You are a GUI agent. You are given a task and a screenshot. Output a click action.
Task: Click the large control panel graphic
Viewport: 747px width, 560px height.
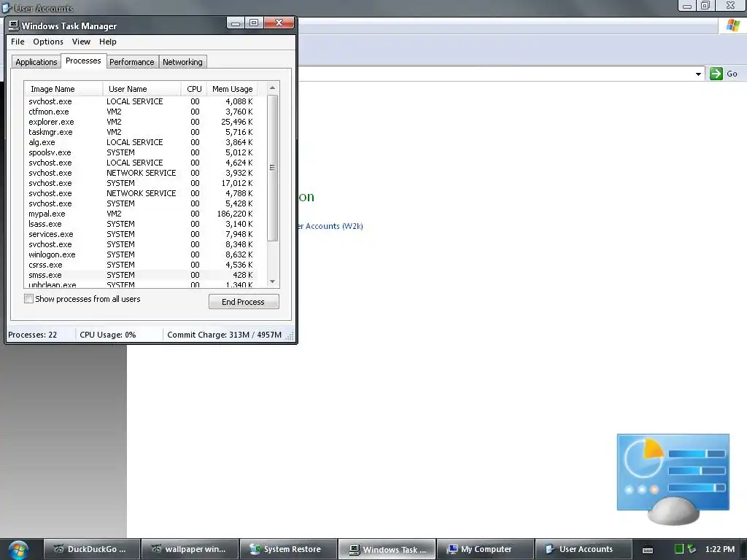(x=673, y=478)
